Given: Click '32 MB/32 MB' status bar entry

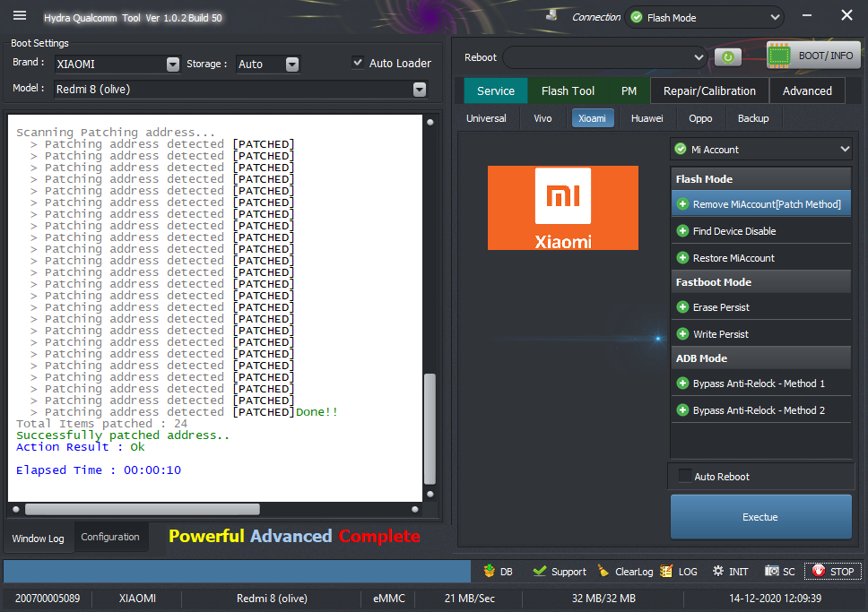Looking at the screenshot, I should tap(603, 599).
